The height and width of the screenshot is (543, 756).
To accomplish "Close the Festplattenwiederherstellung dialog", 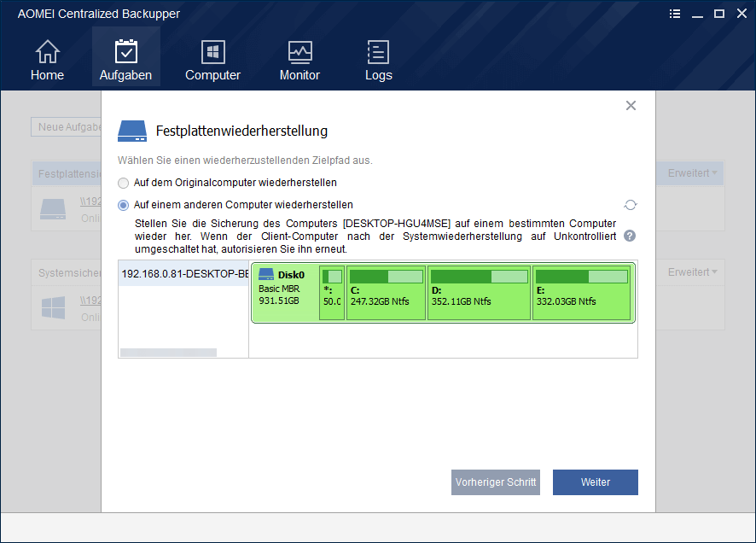I will pyautogui.click(x=631, y=106).
